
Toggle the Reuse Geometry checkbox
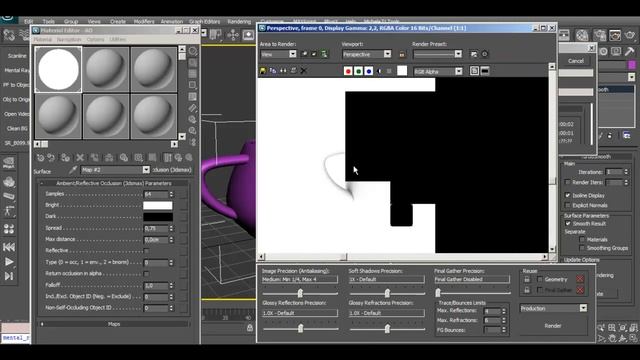tap(540, 279)
